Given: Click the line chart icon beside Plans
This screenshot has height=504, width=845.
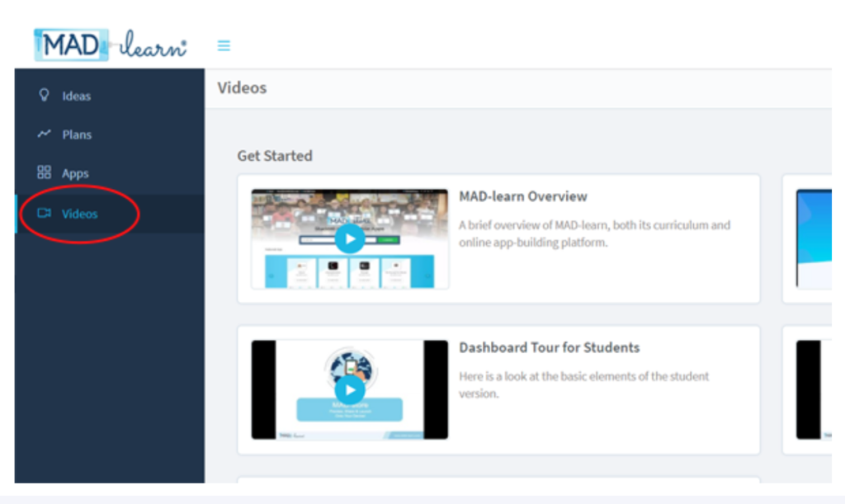Looking at the screenshot, I should tap(45, 134).
